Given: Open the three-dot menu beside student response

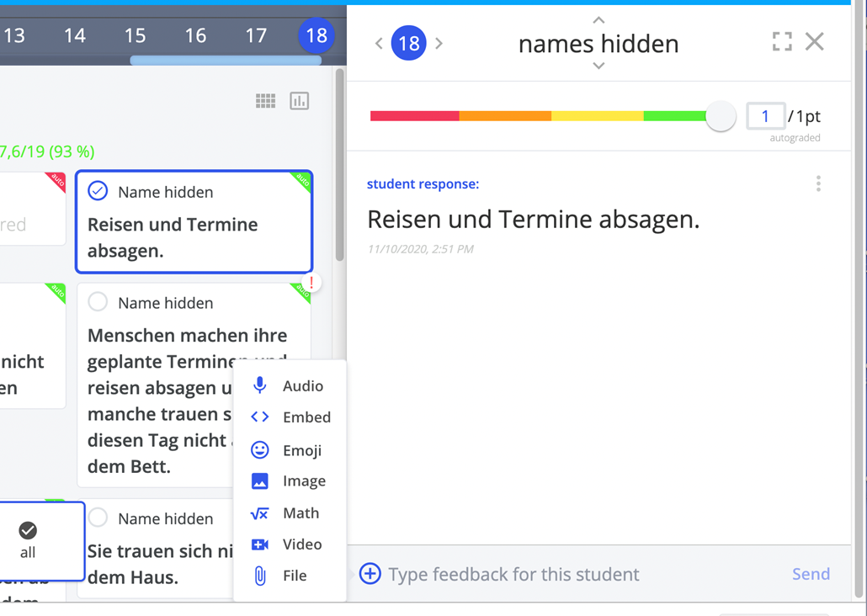Looking at the screenshot, I should [x=818, y=183].
